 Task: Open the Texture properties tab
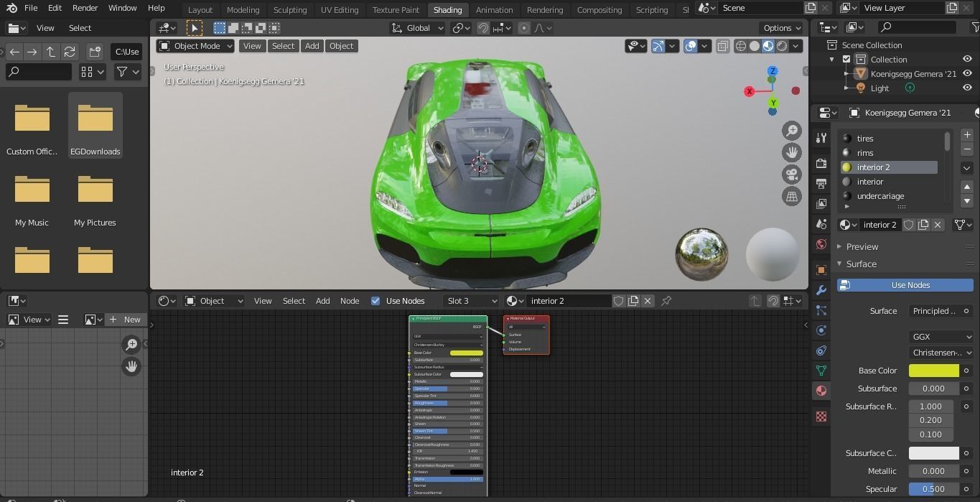point(821,417)
